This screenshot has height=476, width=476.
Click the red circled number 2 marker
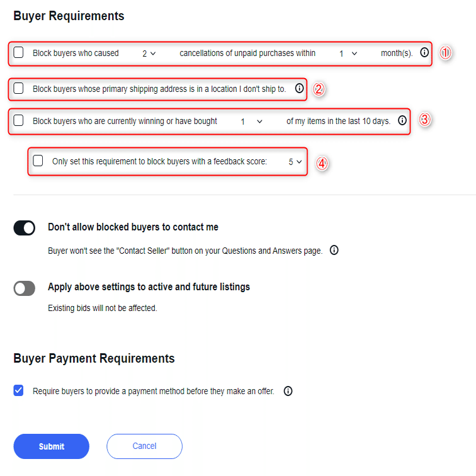(319, 89)
